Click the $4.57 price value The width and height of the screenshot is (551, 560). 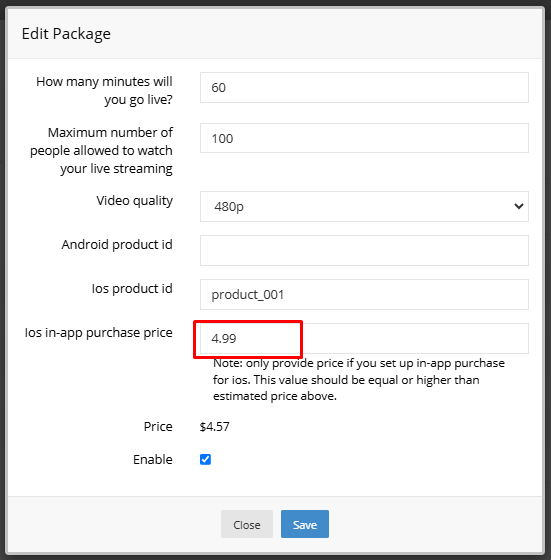pyautogui.click(x=215, y=427)
